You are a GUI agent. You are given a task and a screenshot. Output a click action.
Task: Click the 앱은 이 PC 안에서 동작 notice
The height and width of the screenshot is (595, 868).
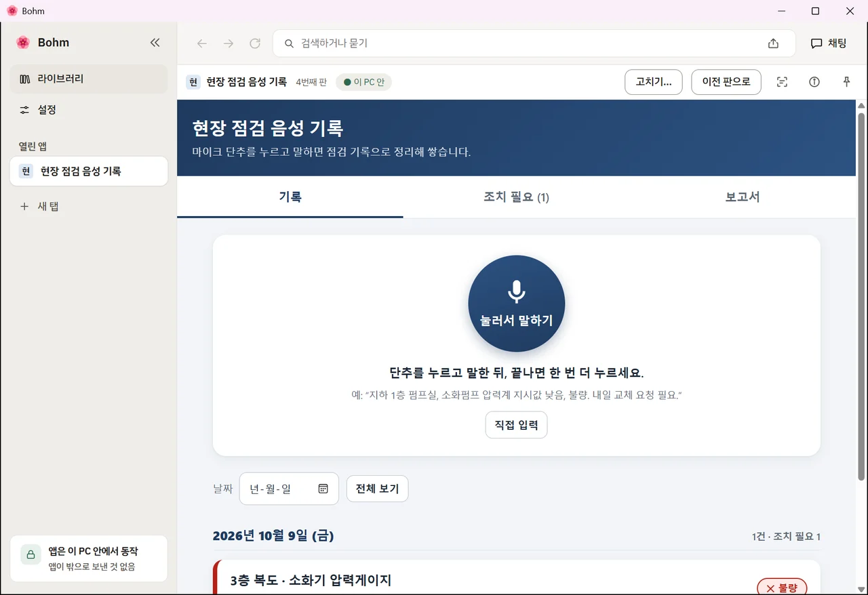pyautogui.click(x=89, y=558)
